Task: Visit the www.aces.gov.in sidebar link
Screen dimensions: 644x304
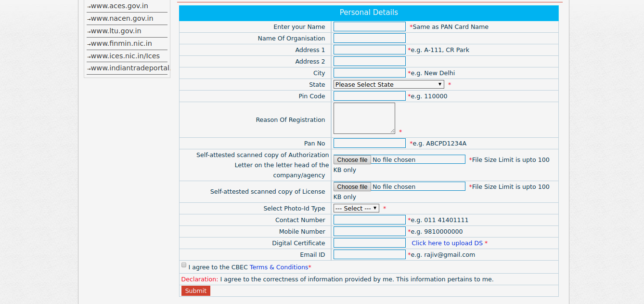Action: click(119, 6)
